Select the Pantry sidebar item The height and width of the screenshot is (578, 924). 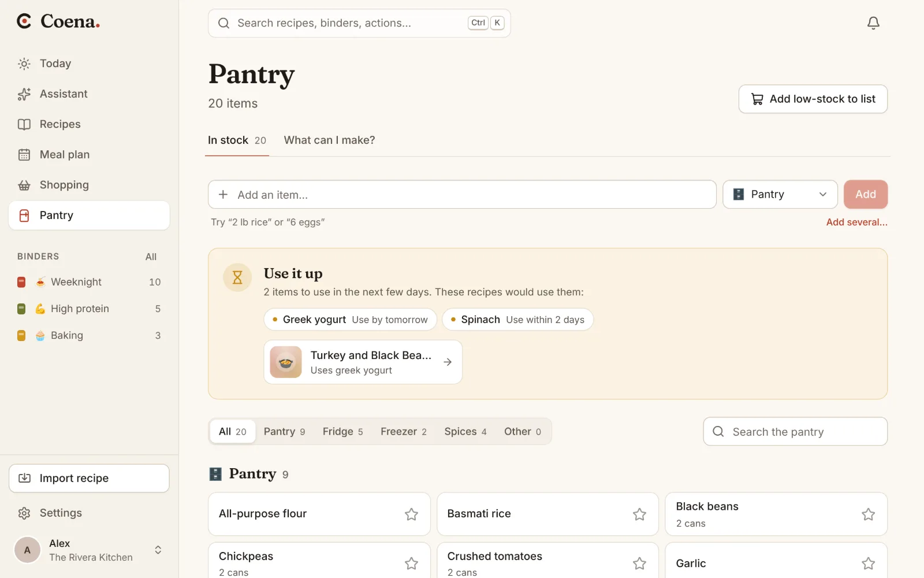pyautogui.click(x=89, y=215)
